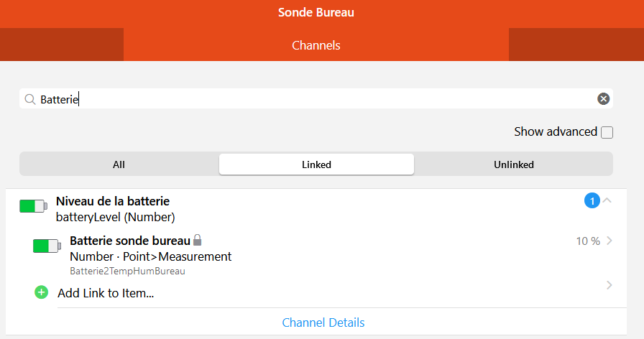The image size is (644, 339).
Task: Click the blue link count badge
Action: point(592,200)
